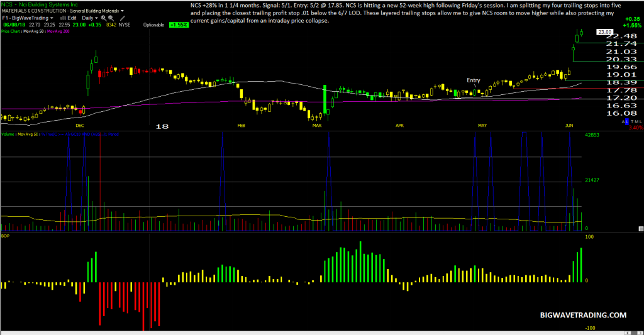Click the BOP indicator label
The width and height of the screenshot is (644, 335).
(x=5, y=236)
